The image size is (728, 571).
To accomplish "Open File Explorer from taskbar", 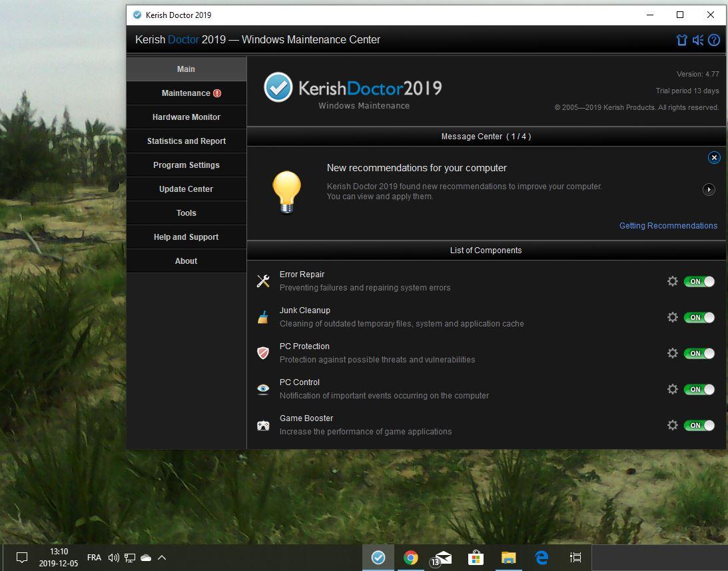I will pos(509,557).
